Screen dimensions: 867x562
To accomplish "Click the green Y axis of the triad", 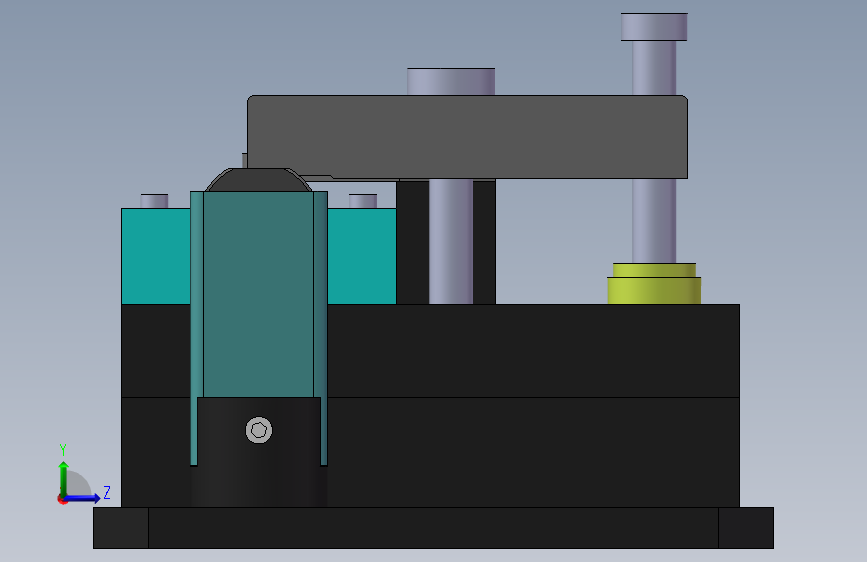I will (64, 478).
